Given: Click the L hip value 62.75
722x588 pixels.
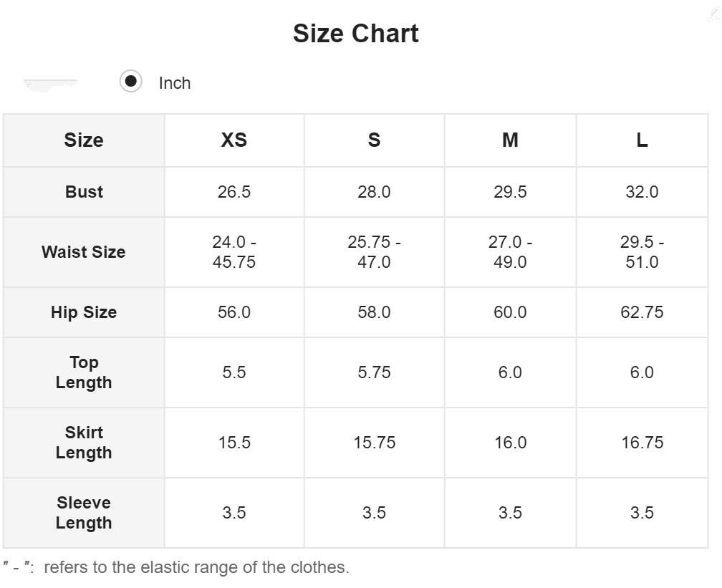Looking at the screenshot, I should click(x=642, y=312).
